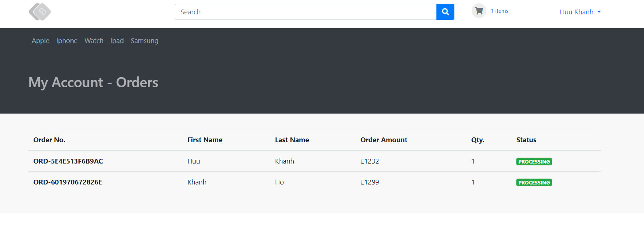Click the PROCESSING badge on order ORD-601970672826E

(534, 182)
